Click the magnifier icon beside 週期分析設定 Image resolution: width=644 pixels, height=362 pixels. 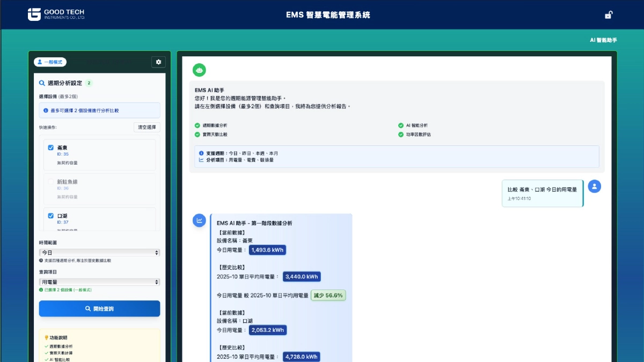pyautogui.click(x=42, y=83)
